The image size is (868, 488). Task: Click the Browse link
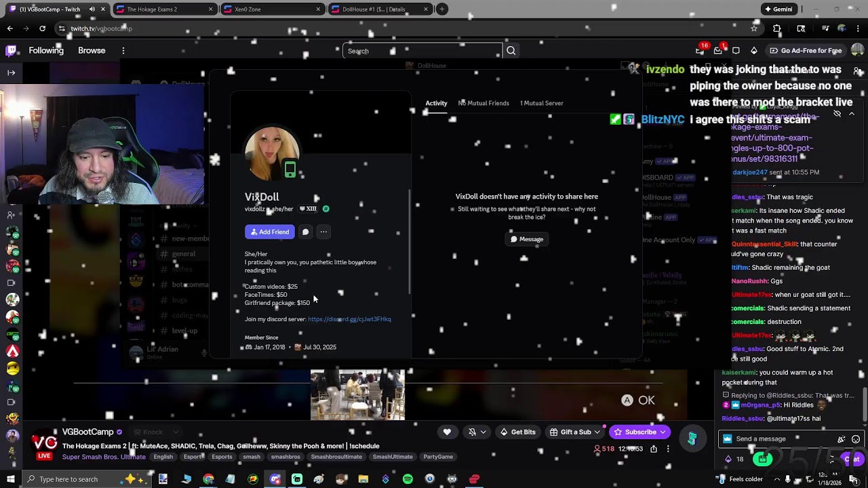(x=92, y=51)
